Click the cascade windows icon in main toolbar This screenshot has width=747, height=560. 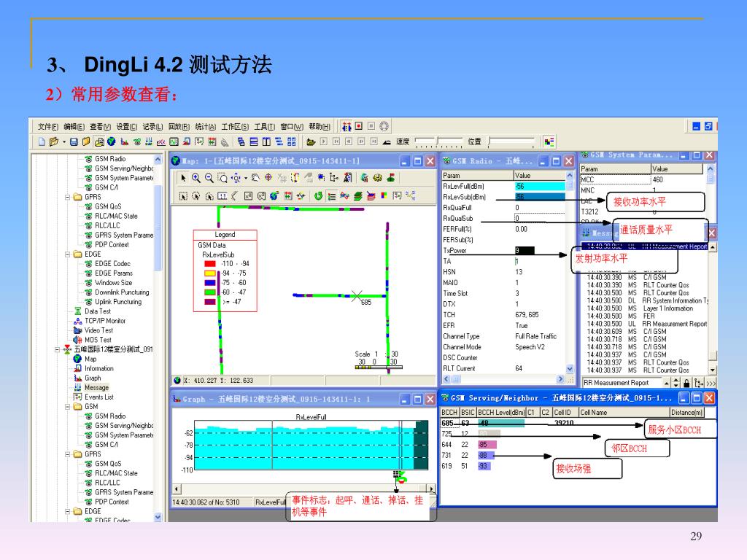pos(241,141)
